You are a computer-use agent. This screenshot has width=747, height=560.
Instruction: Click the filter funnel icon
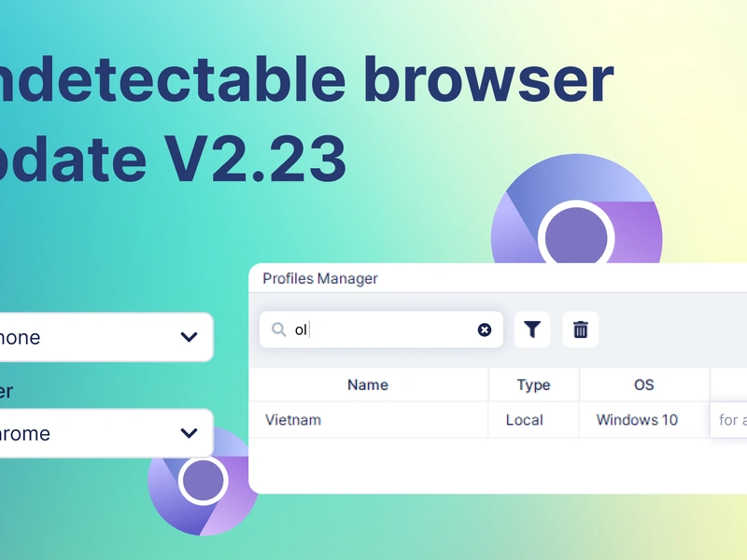tap(532, 329)
